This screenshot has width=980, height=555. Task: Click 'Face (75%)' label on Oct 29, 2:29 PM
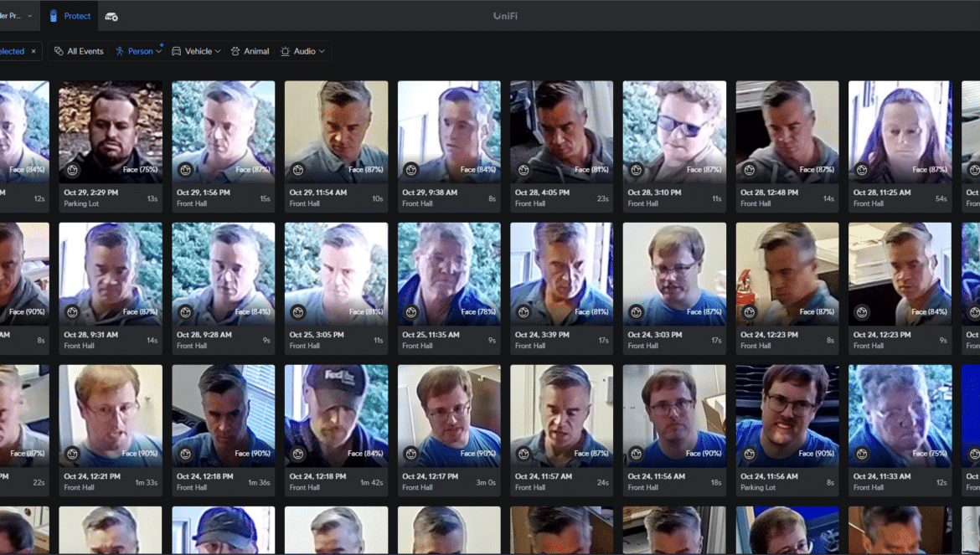(x=140, y=169)
